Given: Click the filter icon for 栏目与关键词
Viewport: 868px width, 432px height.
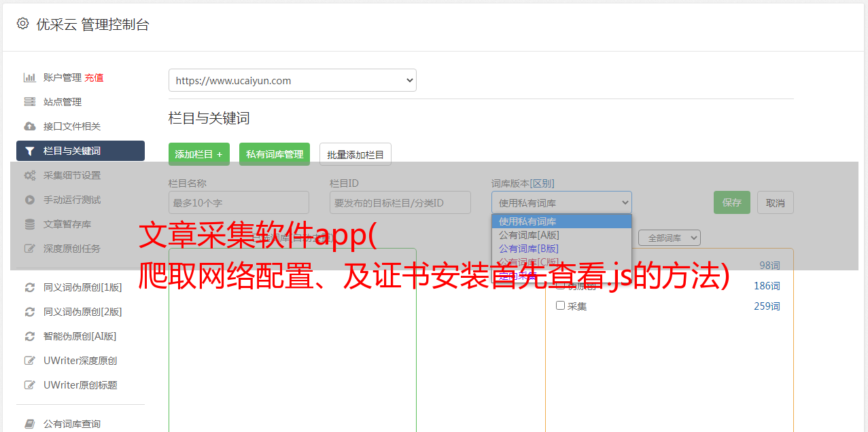Looking at the screenshot, I should pyautogui.click(x=29, y=151).
